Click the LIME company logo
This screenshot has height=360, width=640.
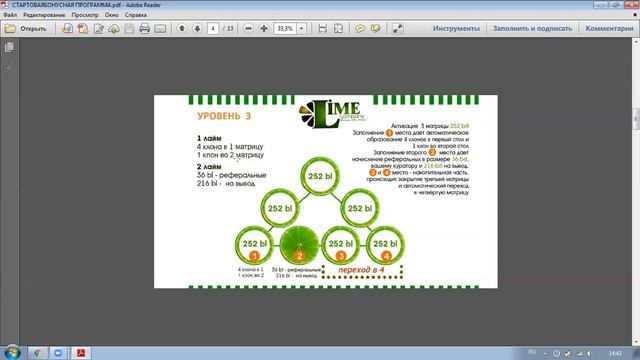(x=333, y=113)
